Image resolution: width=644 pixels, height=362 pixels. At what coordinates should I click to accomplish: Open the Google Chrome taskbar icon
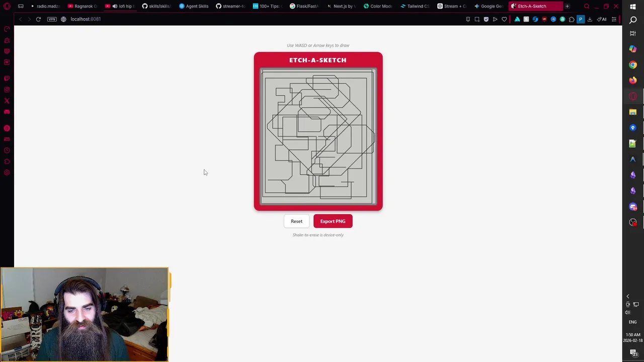633,65
